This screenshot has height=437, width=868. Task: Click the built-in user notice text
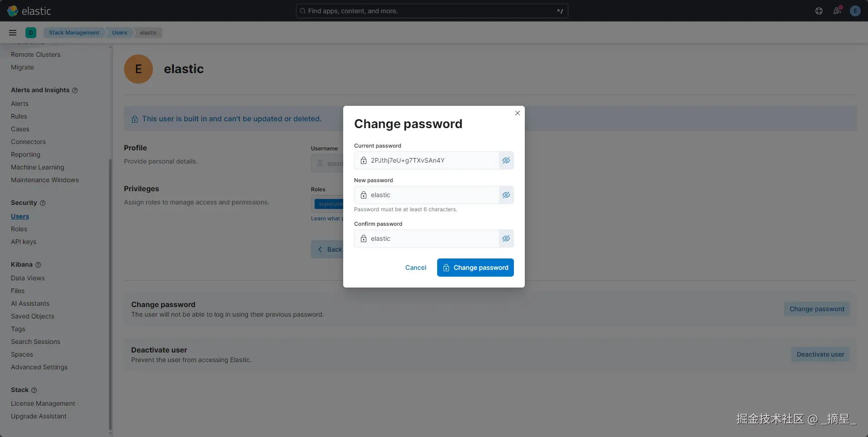[232, 119]
